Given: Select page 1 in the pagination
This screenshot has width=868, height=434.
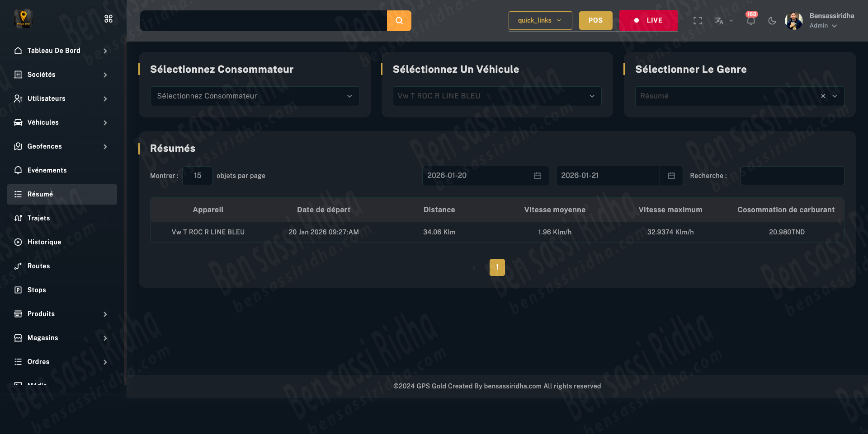Looking at the screenshot, I should pyautogui.click(x=497, y=267).
